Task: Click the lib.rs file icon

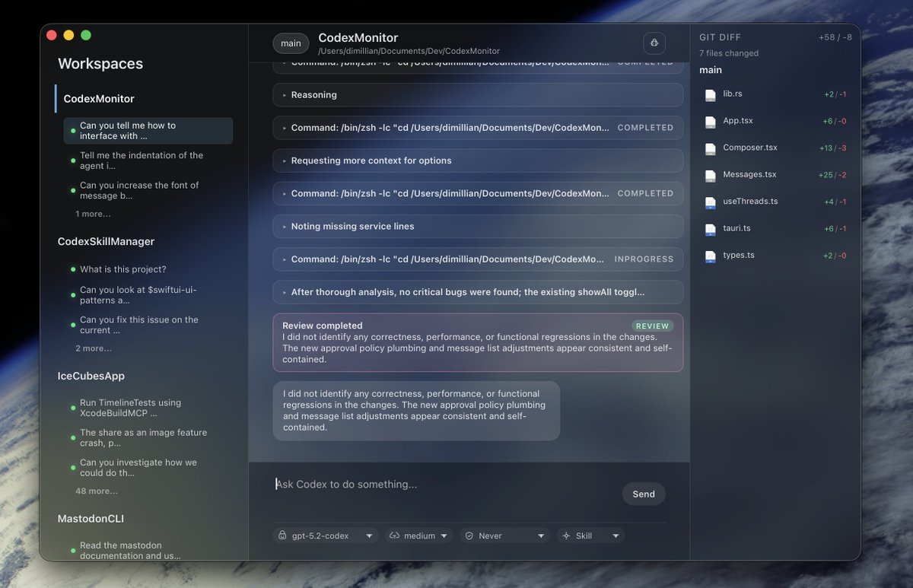Action: 711,95
